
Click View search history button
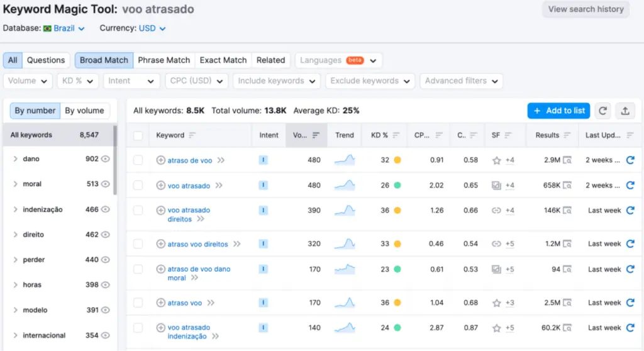586,9
